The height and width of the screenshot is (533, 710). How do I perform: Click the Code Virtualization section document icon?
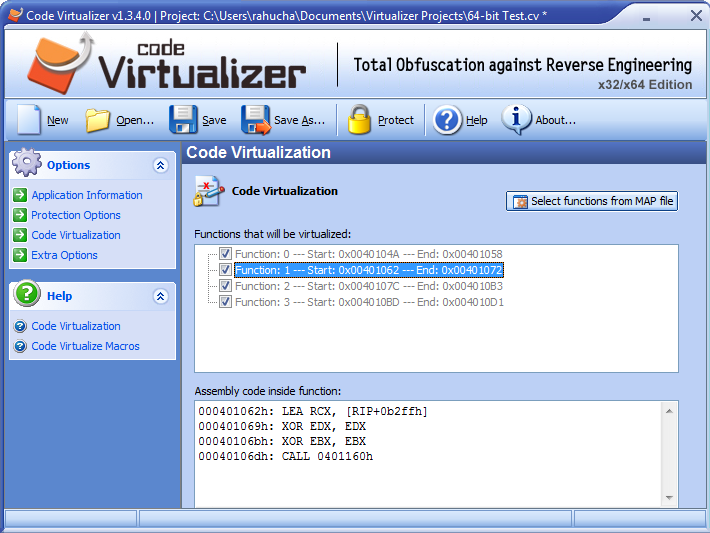point(208,191)
